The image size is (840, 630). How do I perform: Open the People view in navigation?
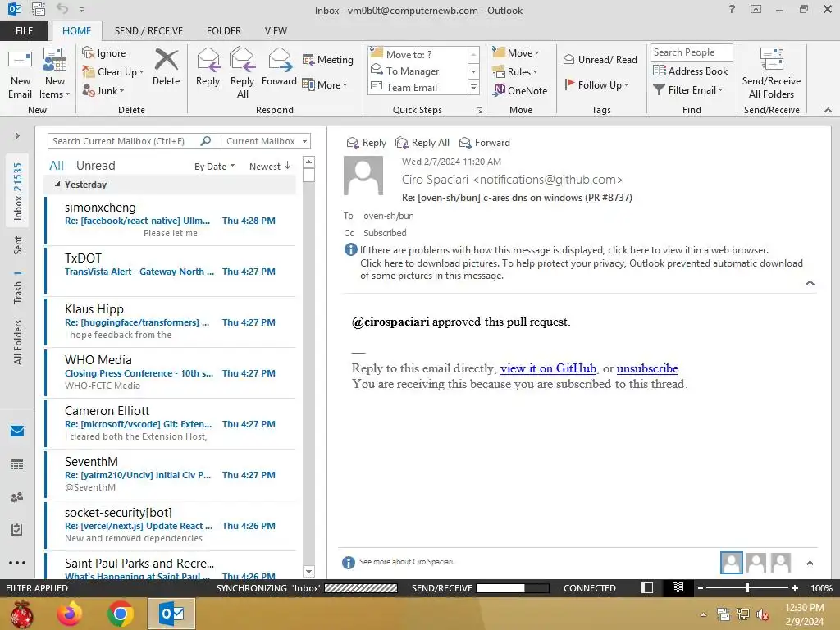[x=17, y=497]
